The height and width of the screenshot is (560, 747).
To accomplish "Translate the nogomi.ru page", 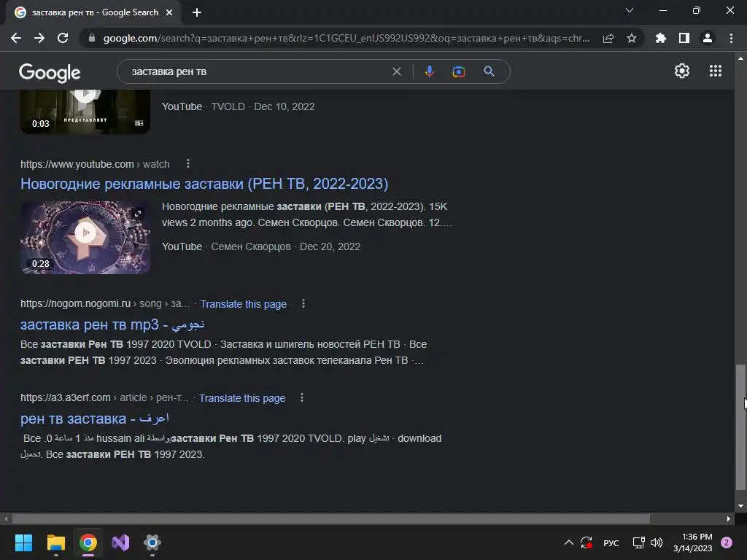I will pos(244,304).
